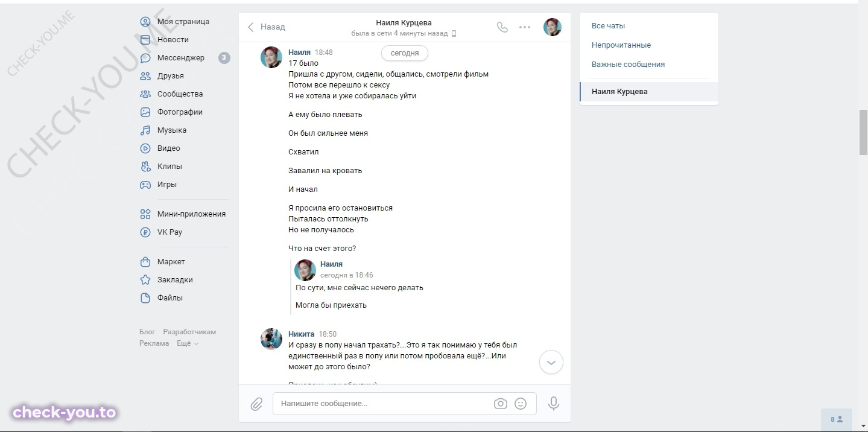Open chat actions three-dots menu

pyautogui.click(x=525, y=27)
